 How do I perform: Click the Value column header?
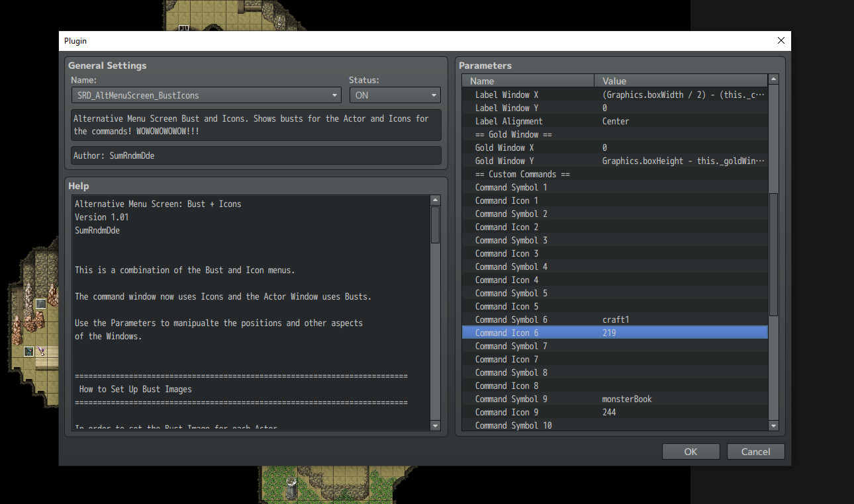pyautogui.click(x=681, y=81)
